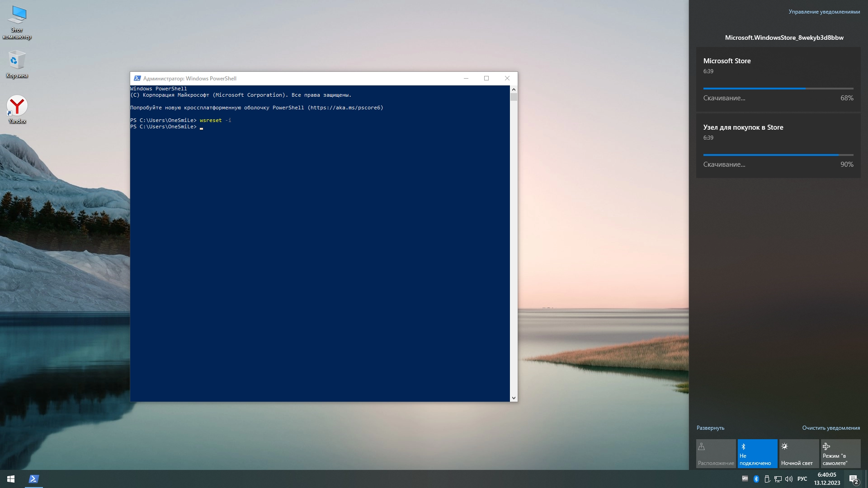The height and width of the screenshot is (488, 868).
Task: Click the Bluetooth tray icon
Action: click(x=756, y=479)
